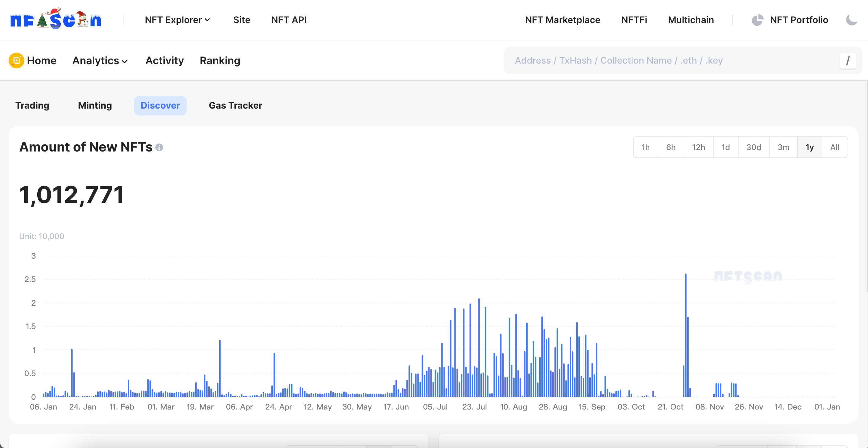Click the yellow BNB chain icon
868x448 pixels.
pyautogui.click(x=16, y=61)
